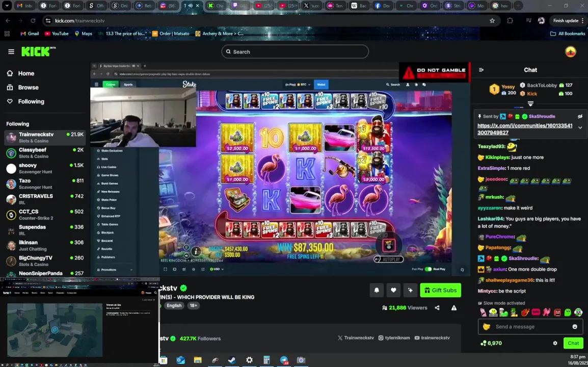
Task: Open All Bookmarks folder
Action: point(568,34)
